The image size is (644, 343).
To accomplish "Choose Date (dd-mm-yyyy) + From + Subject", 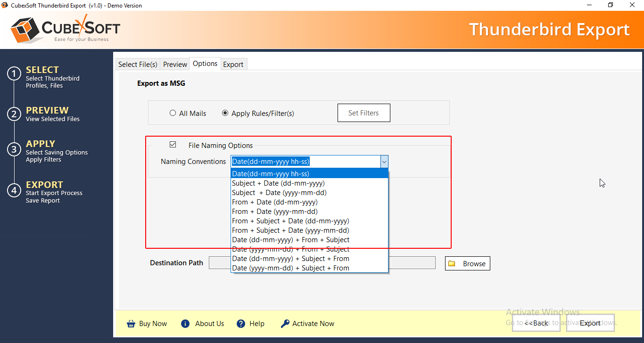I will [310, 240].
